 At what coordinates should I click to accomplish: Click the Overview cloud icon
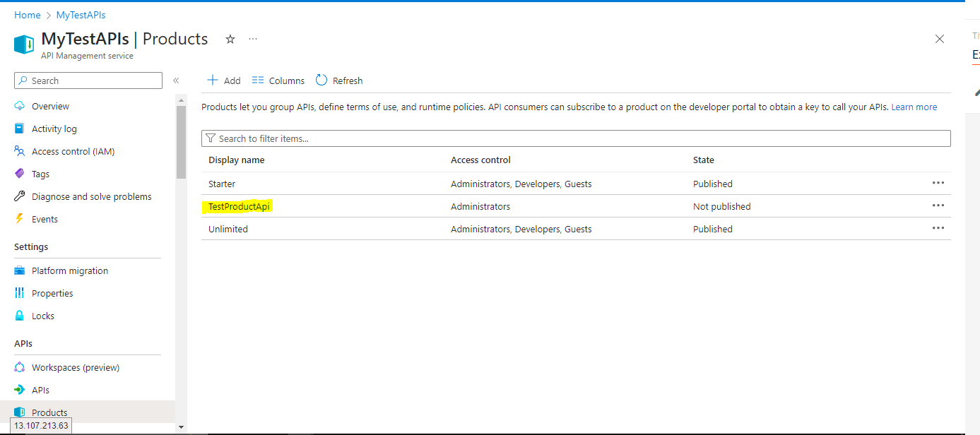(20, 106)
